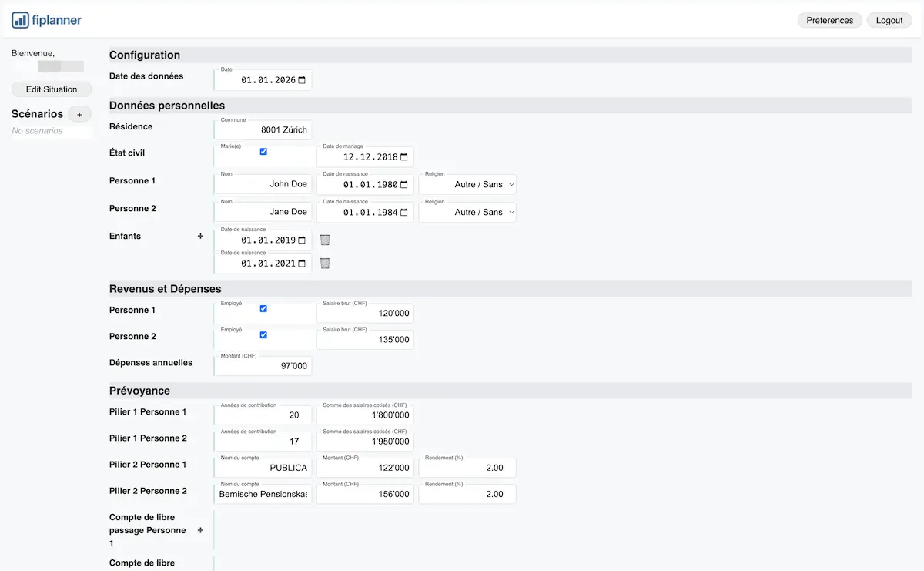Disable Employé status for Personne 1
924x571 pixels.
pos(263,307)
